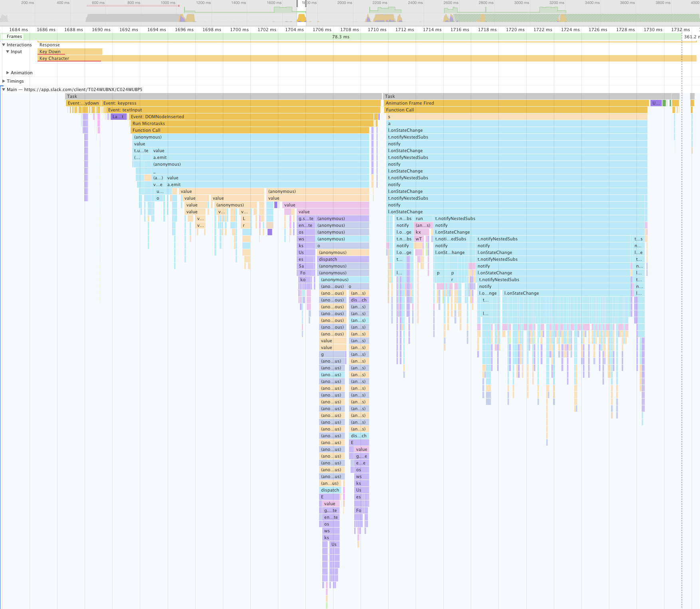
Task: Expand the Timings track
Action: (x=4, y=81)
